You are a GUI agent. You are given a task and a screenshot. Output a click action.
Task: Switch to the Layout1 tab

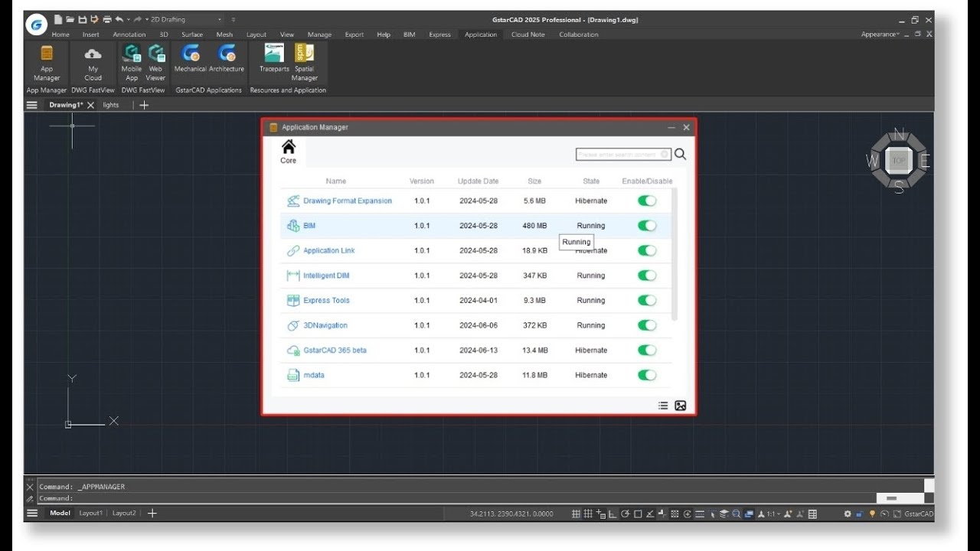click(90, 513)
